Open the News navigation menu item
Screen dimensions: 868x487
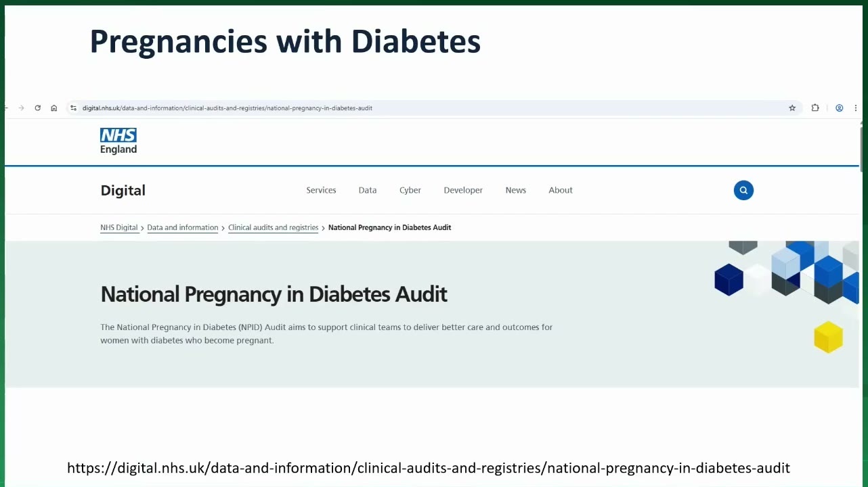pyautogui.click(x=516, y=190)
